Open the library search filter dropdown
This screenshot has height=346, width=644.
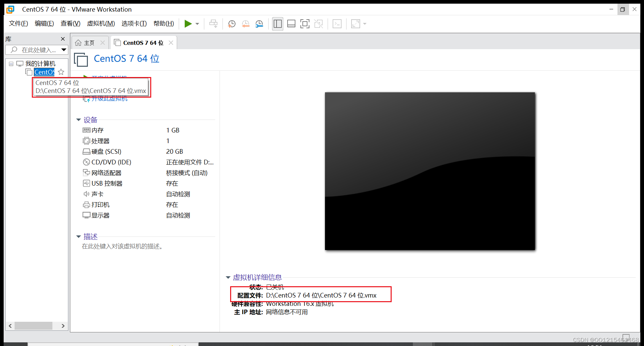coord(64,50)
